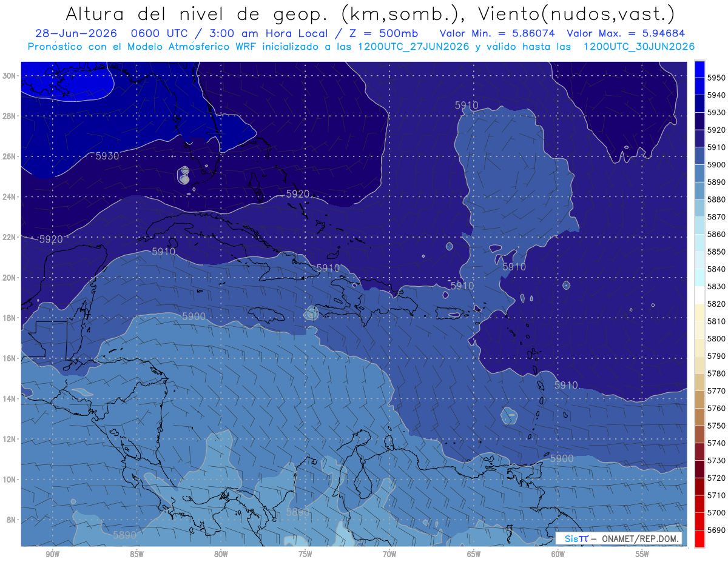Click the 5760 color scale label
This screenshot has height=562, width=728.
pyautogui.click(x=717, y=409)
